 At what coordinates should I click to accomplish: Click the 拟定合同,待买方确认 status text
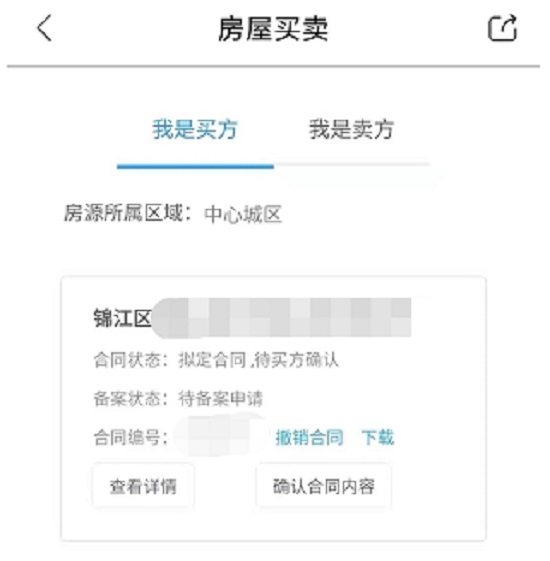point(258,360)
